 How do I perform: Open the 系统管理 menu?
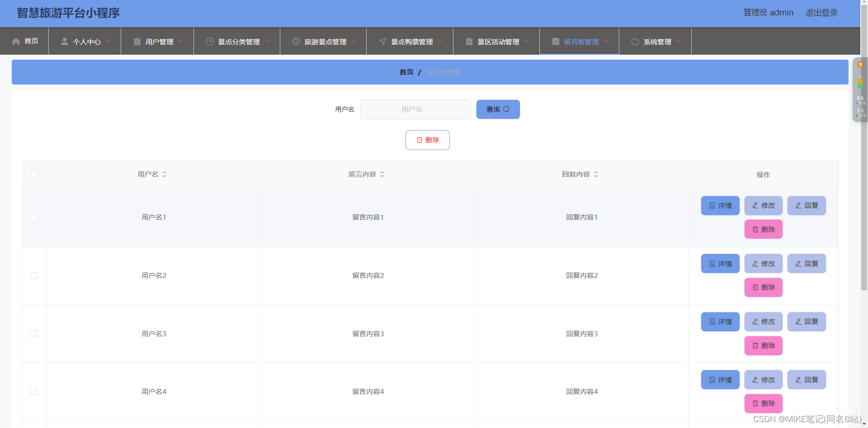(655, 41)
